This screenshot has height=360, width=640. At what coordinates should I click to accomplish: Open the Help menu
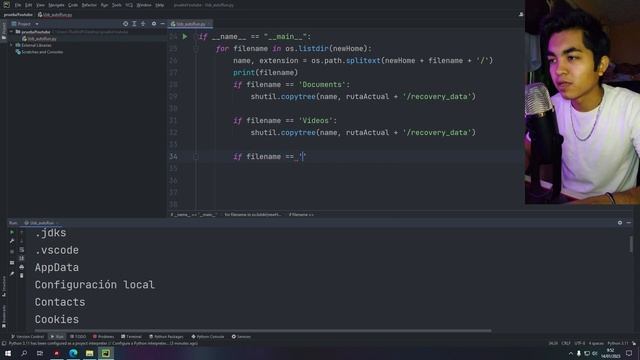coord(160,5)
